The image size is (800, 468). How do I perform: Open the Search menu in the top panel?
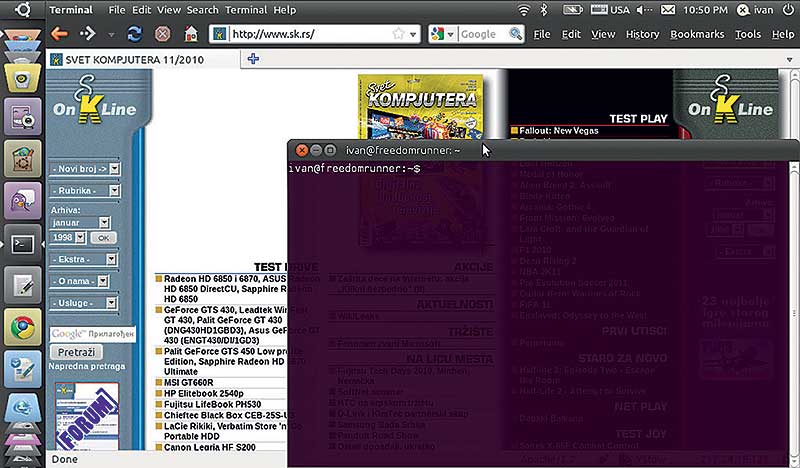coord(203,10)
